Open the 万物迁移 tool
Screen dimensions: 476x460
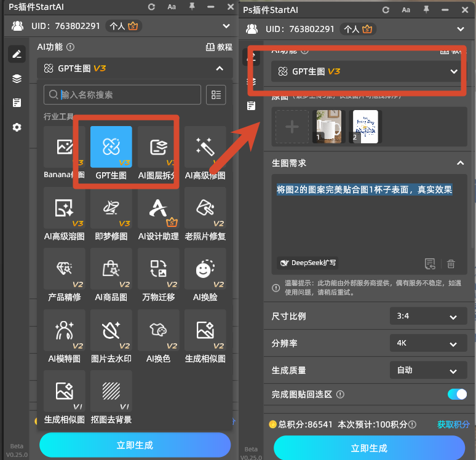click(158, 269)
